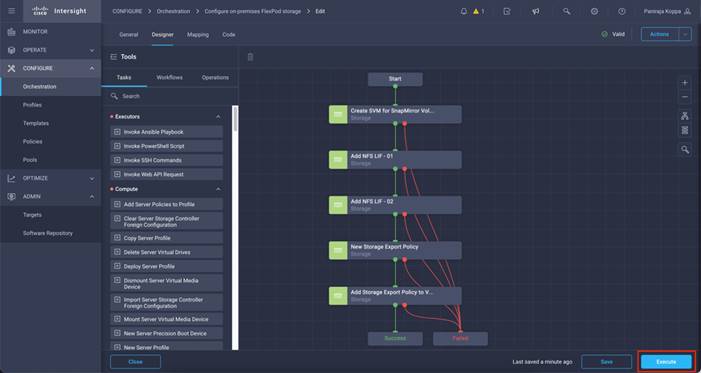This screenshot has width=701, height=373.
Task: Zoom in on the workflow canvas
Action: click(684, 83)
